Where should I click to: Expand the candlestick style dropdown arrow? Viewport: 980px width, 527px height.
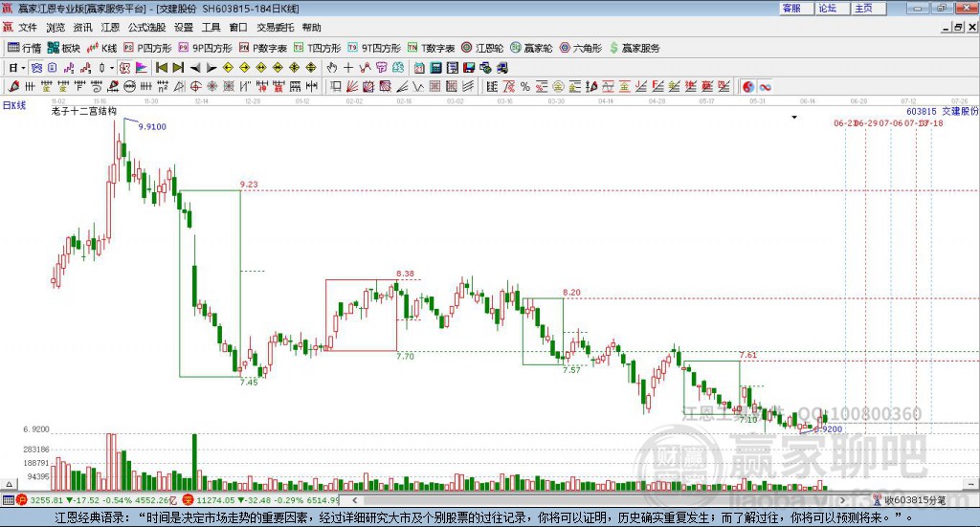(x=112, y=68)
